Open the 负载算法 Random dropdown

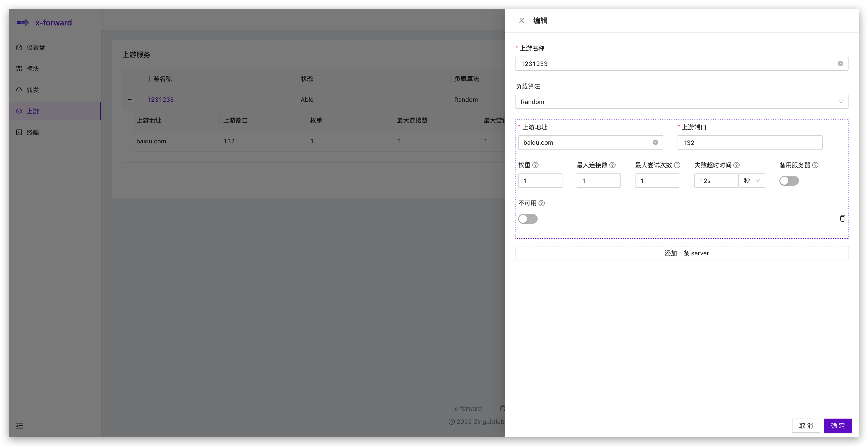[x=682, y=102]
